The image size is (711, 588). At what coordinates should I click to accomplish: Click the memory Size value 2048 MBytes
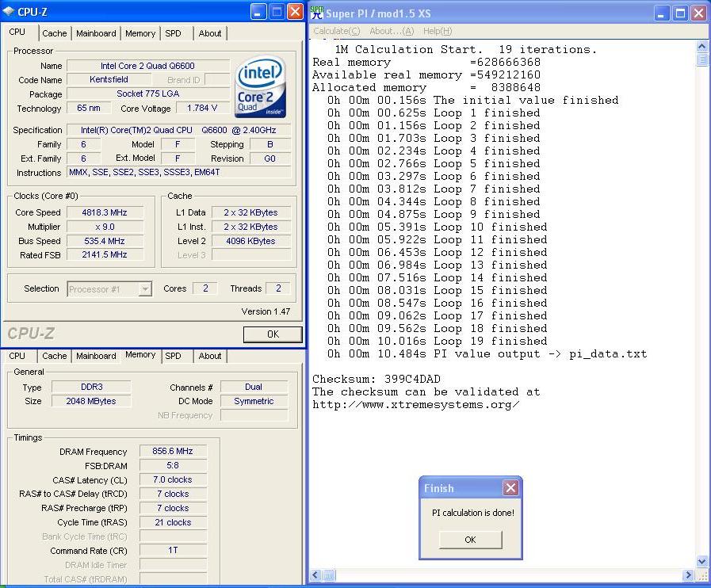tap(92, 401)
